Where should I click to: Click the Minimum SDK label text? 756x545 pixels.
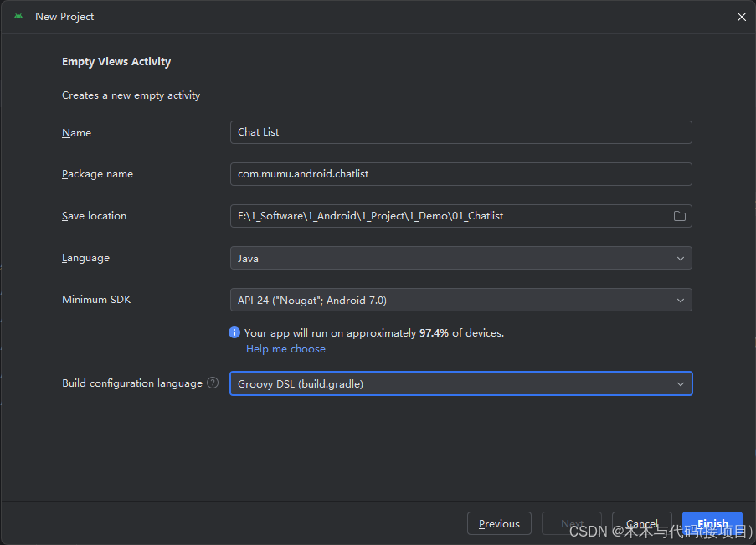coord(96,299)
